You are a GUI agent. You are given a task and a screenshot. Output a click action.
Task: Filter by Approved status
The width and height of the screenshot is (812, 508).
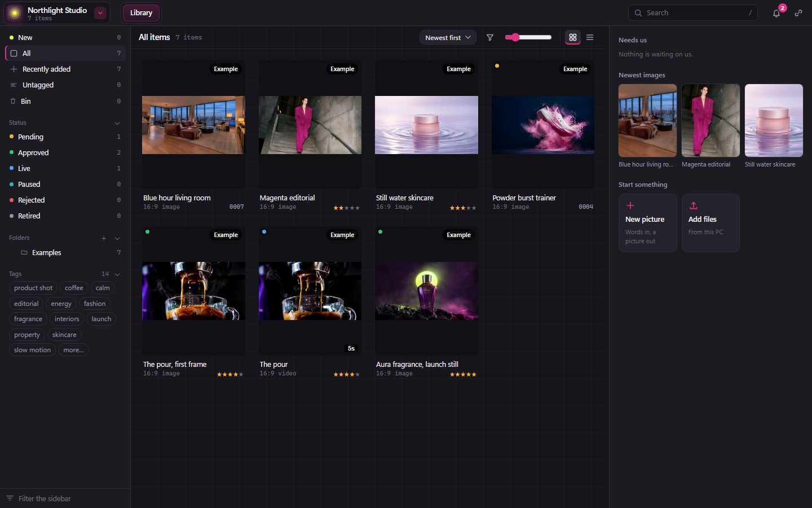pos(65,152)
